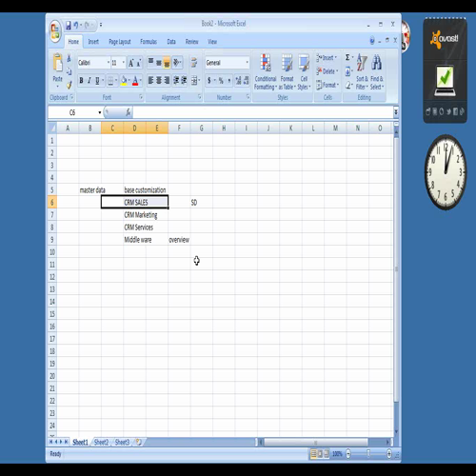476x476 pixels.
Task: Apply the Fill Color bucket
Action: pos(124,81)
